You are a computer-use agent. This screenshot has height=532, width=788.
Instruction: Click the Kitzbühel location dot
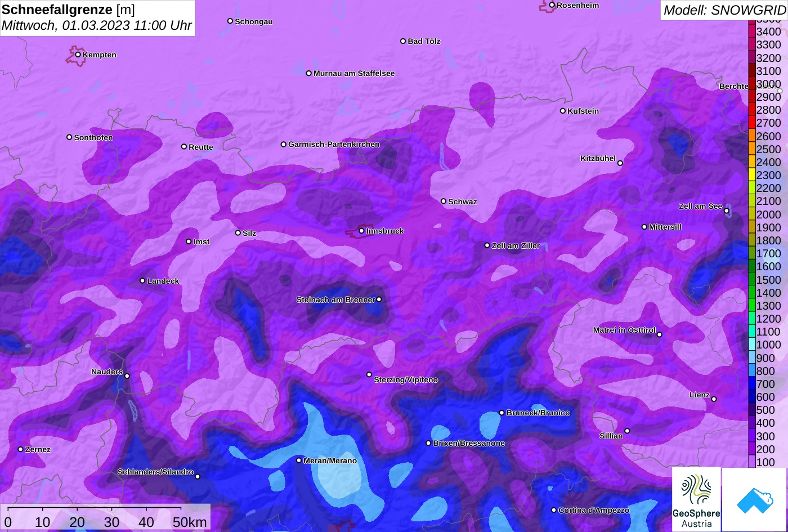coord(620,163)
